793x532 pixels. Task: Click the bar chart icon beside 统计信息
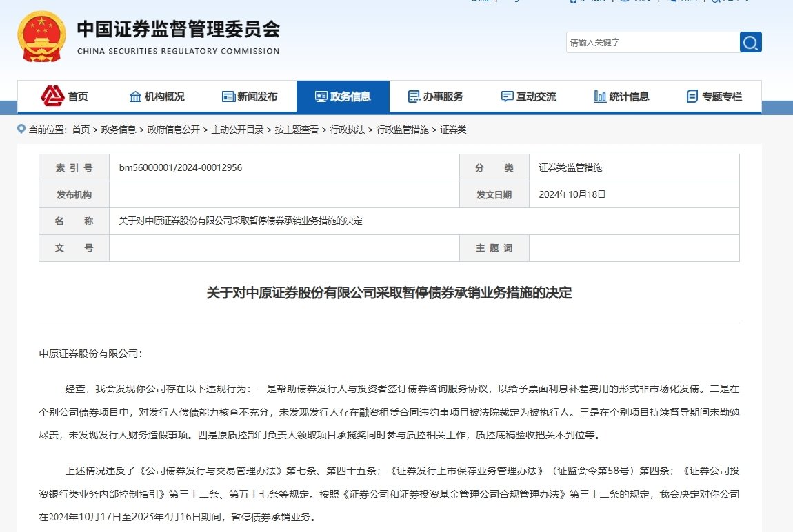600,96
